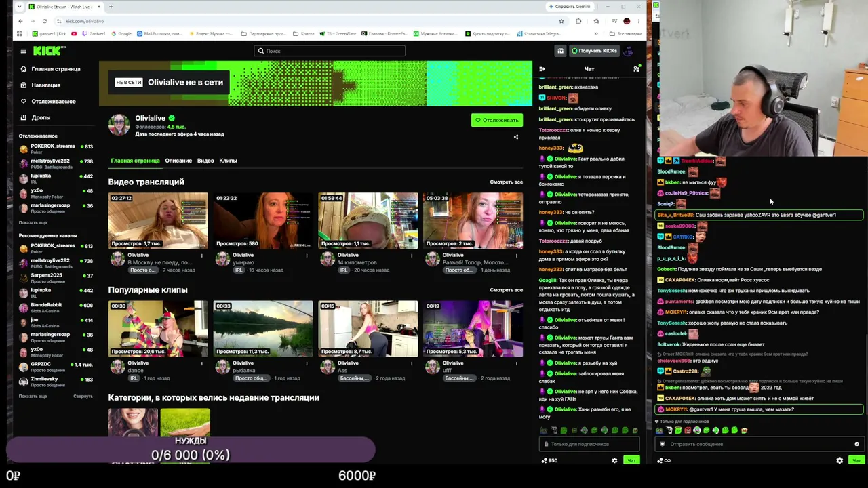Screen dimensions: 868x488
Task: Open the 01:22:32 stream video thumbnail
Action: [263, 221]
